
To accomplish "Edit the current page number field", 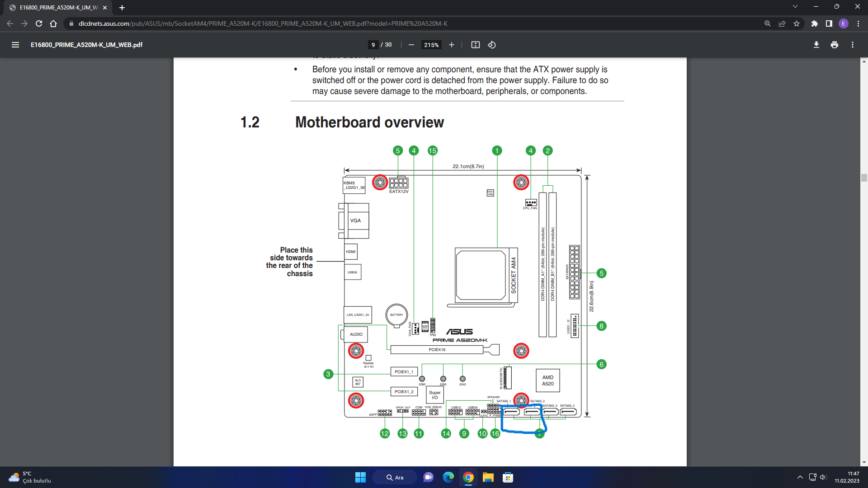I will 373,45.
